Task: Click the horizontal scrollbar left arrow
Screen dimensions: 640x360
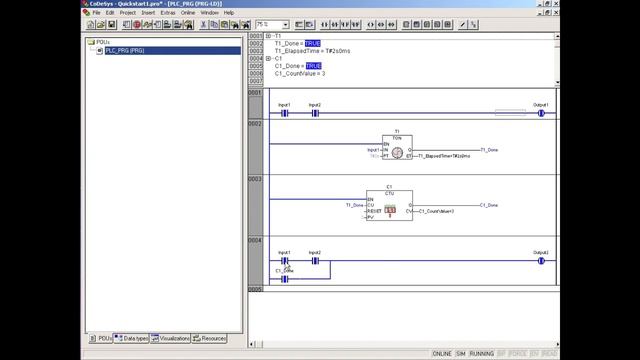Action: click(251, 344)
